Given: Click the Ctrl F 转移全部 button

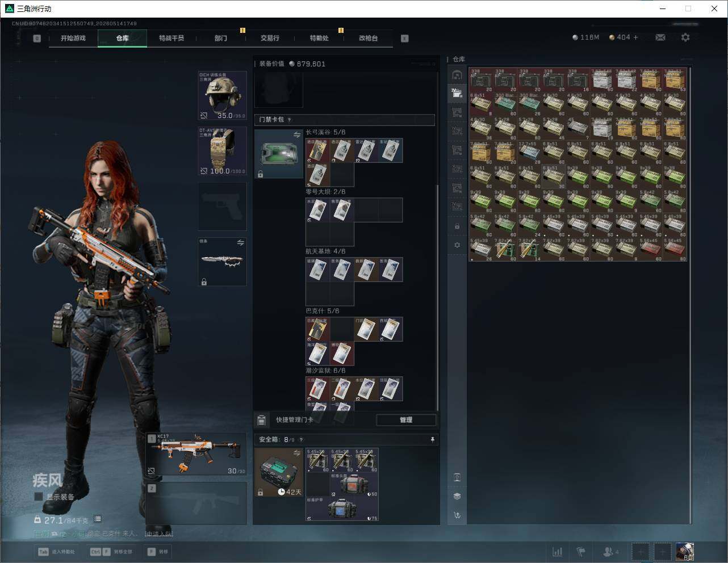Looking at the screenshot, I should [111, 552].
